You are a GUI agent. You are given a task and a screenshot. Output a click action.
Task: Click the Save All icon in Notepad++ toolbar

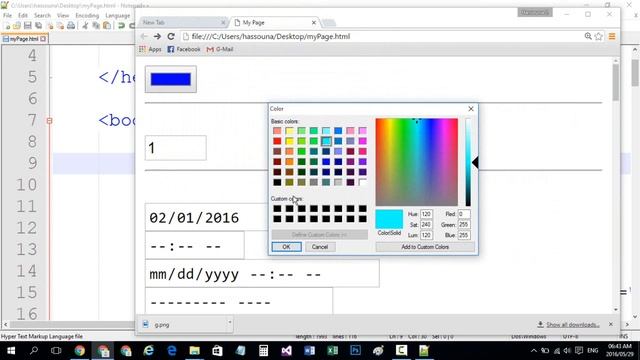pyautogui.click(x=39, y=26)
